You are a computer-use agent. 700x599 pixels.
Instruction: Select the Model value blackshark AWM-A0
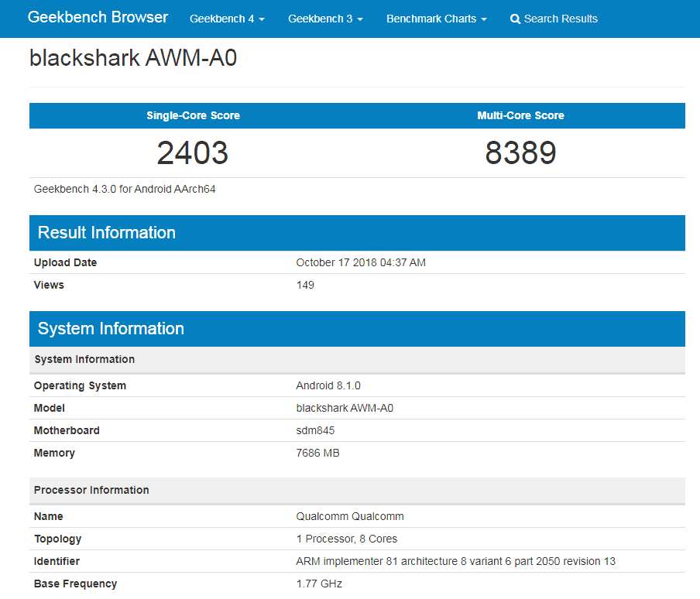tap(345, 408)
